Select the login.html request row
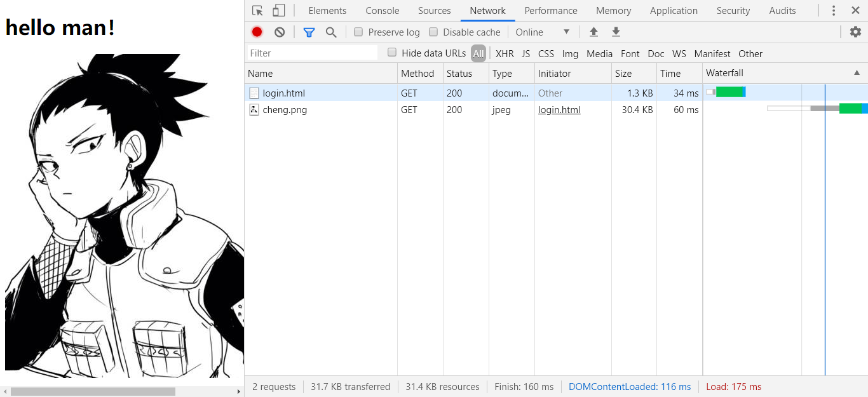The height and width of the screenshot is (397, 868). [x=556, y=93]
